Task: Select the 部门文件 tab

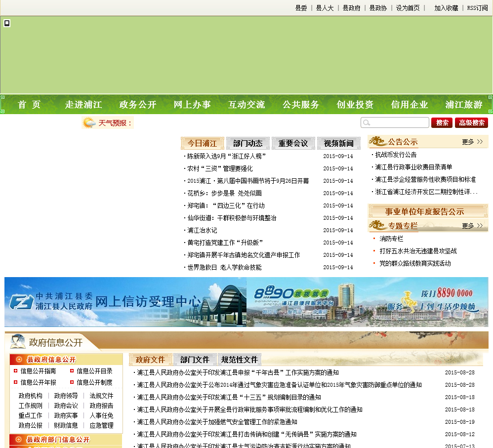Action: pos(195,360)
